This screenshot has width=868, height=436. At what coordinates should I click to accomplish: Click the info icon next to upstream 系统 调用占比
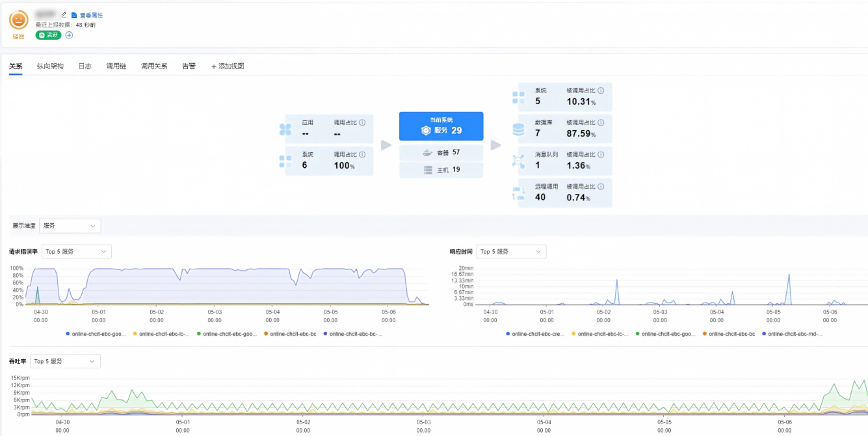362,154
